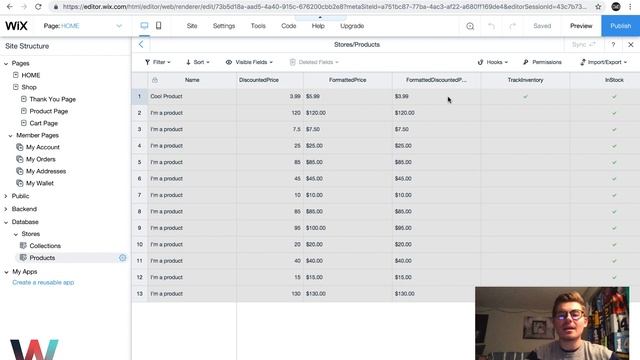Click the browser address bar

[x=324, y=7]
